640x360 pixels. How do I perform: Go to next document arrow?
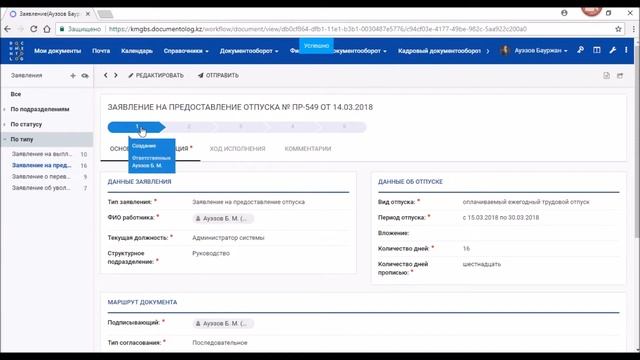click(x=116, y=75)
